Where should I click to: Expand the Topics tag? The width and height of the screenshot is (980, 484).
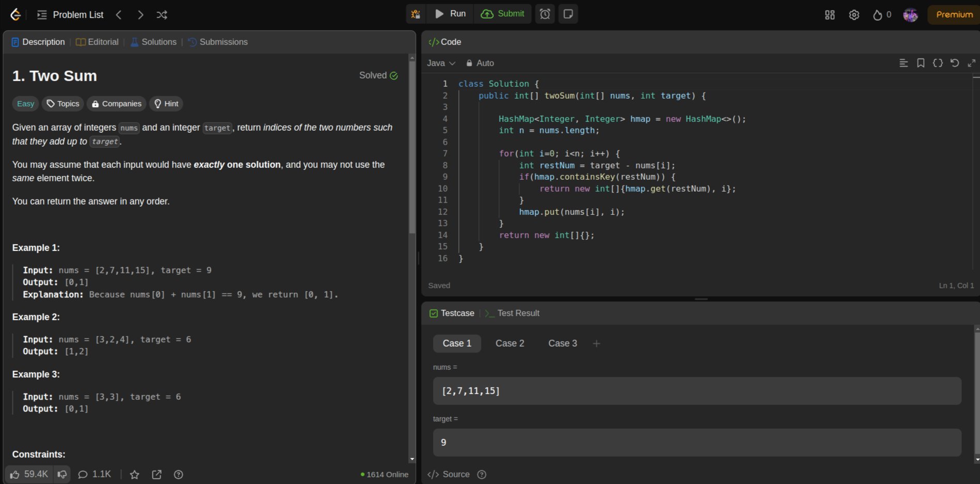coord(63,104)
